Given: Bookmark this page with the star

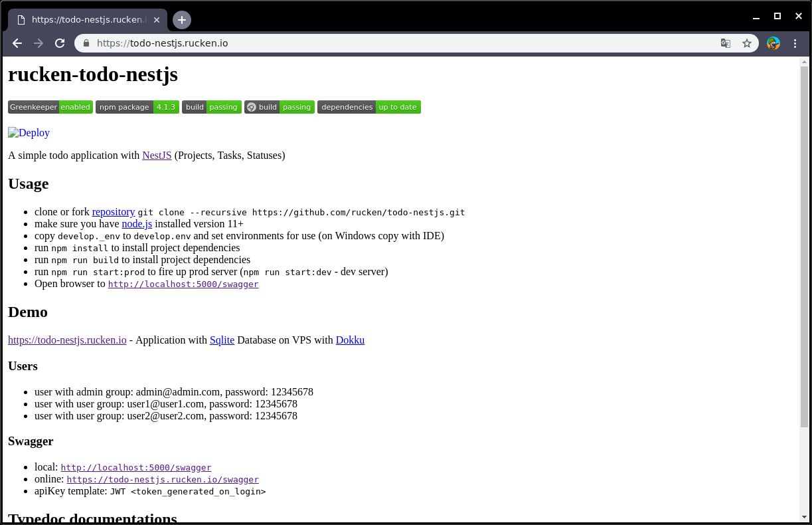Looking at the screenshot, I should click(747, 43).
